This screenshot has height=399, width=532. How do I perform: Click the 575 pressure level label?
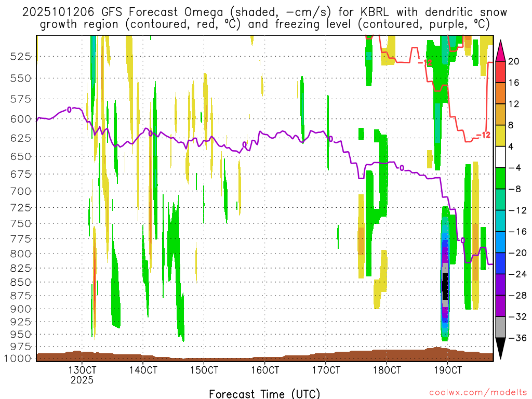21,99
